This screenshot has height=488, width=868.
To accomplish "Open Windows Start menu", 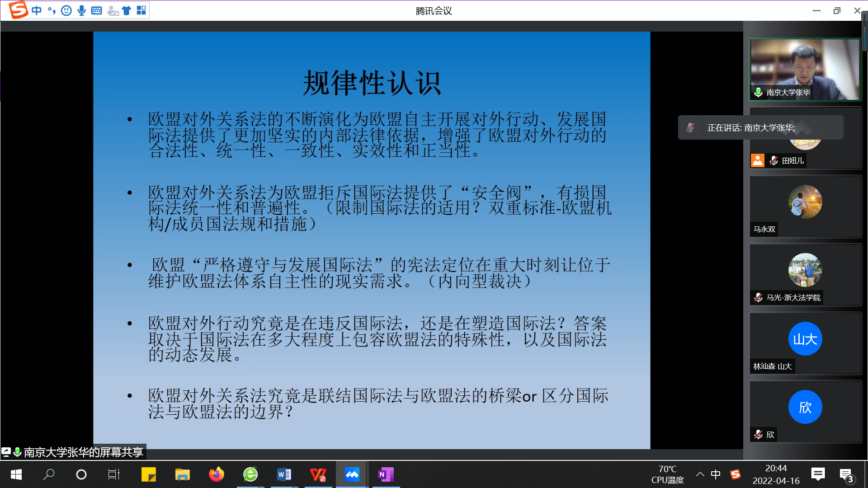I will (16, 474).
